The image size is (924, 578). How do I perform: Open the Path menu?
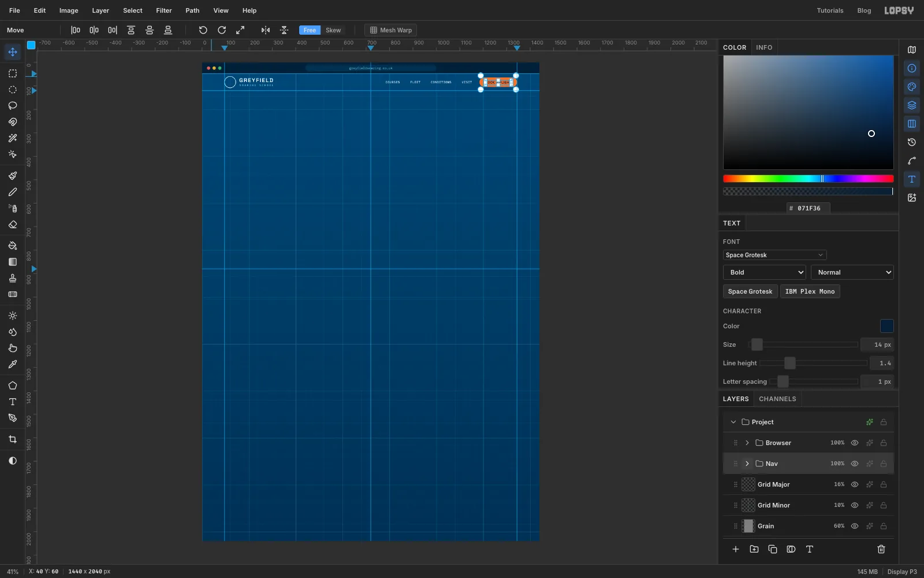[192, 10]
